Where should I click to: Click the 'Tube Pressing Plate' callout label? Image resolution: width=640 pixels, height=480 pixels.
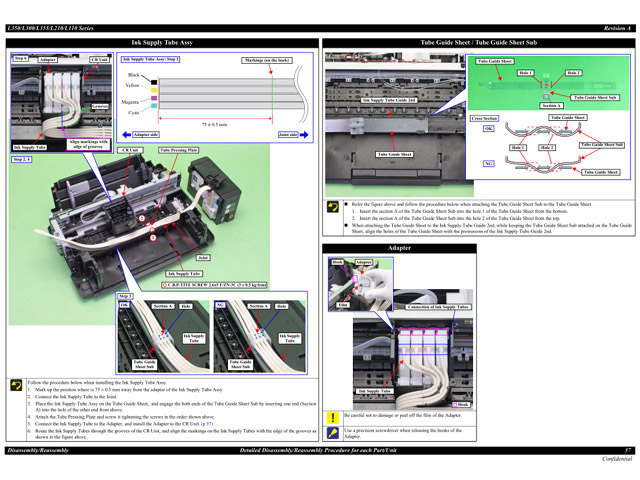click(x=178, y=150)
